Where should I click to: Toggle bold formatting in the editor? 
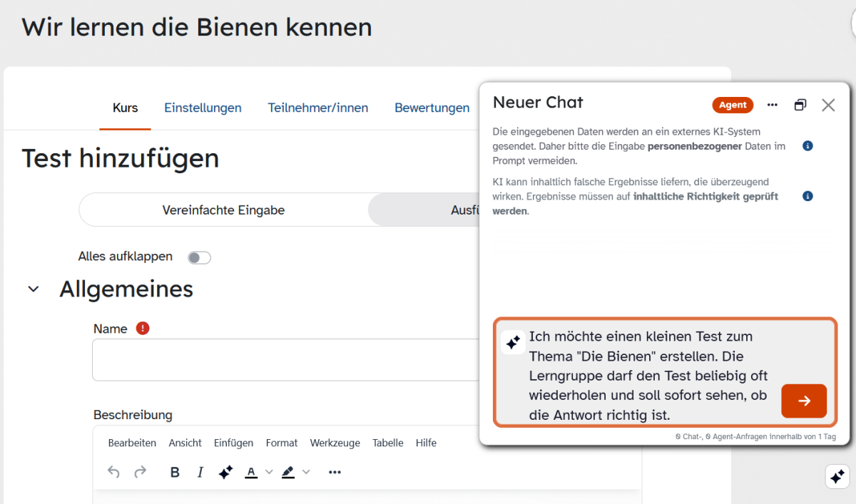pos(175,472)
